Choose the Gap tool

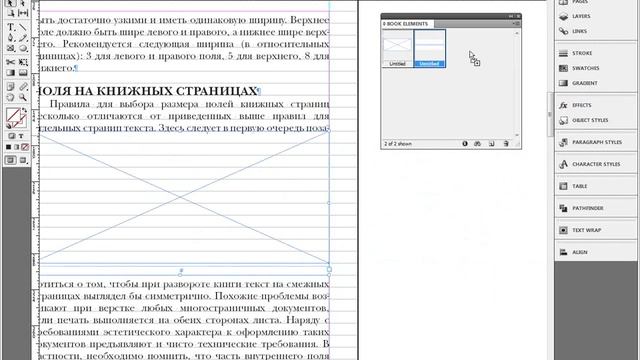point(23,13)
